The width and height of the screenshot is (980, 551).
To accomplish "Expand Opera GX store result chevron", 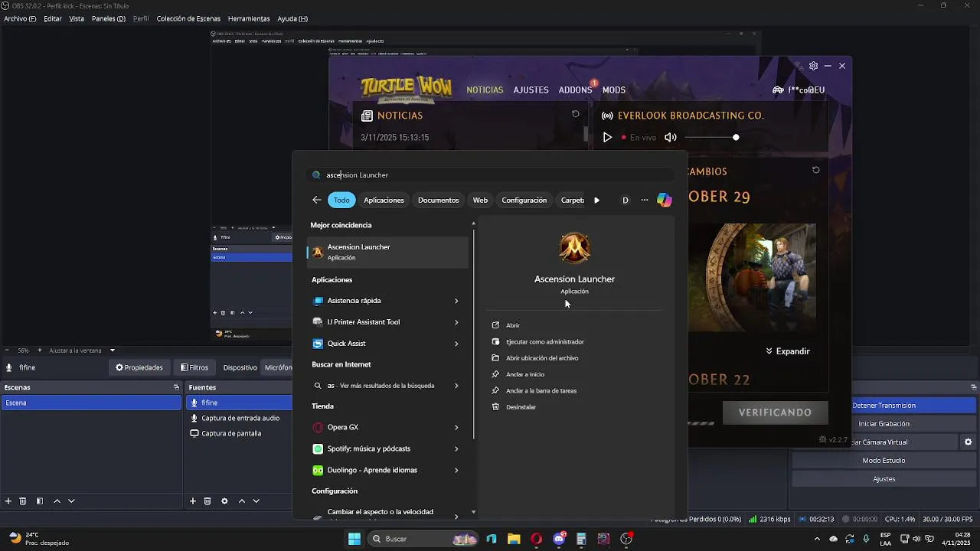I will click(x=456, y=427).
